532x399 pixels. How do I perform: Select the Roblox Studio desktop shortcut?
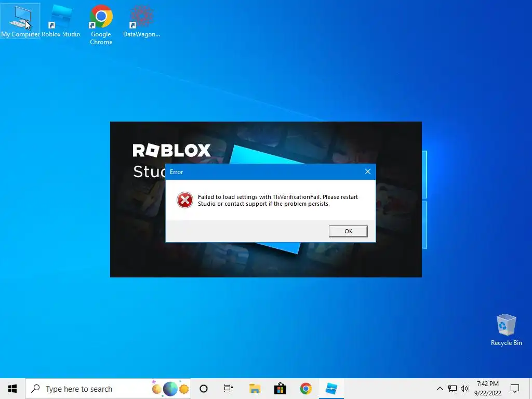coord(61,21)
